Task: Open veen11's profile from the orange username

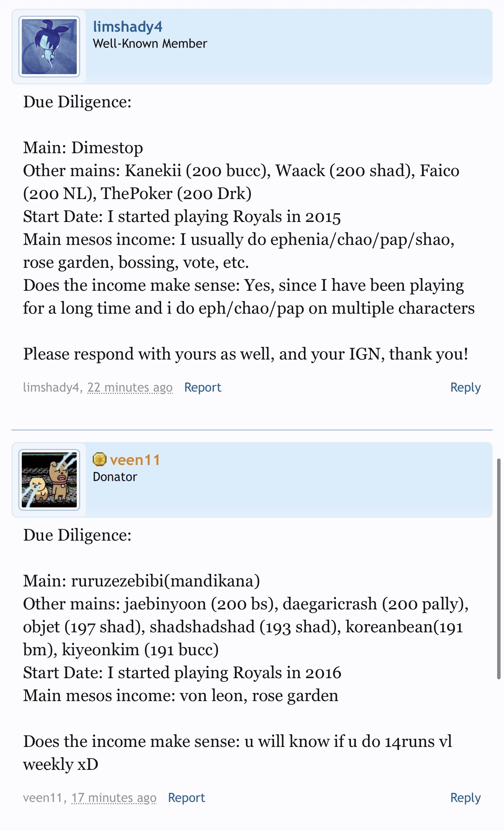Action: tap(135, 460)
